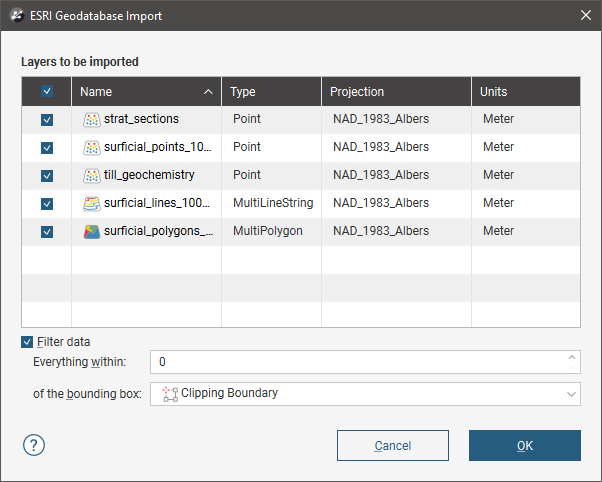Toggle the select-all header checkbox
This screenshot has height=482, width=602.
pyautogui.click(x=47, y=91)
